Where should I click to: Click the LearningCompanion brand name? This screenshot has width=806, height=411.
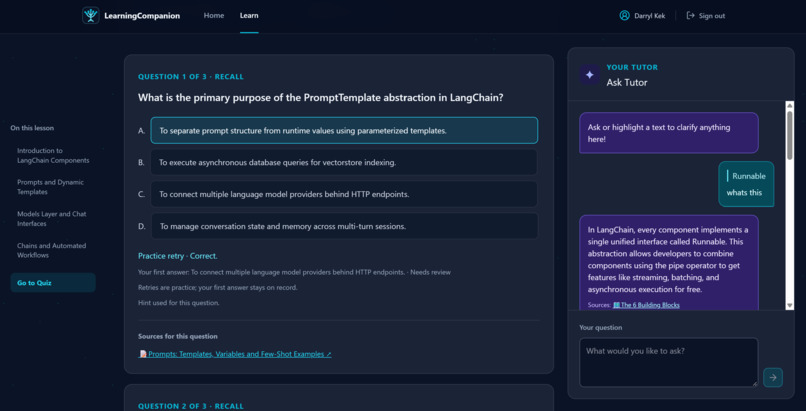click(x=142, y=16)
